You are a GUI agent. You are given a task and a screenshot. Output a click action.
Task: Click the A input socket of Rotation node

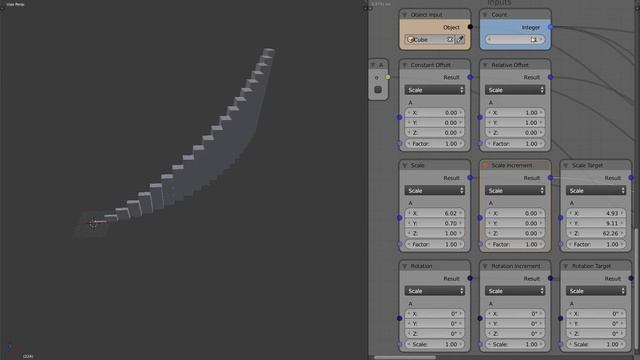pos(400,318)
